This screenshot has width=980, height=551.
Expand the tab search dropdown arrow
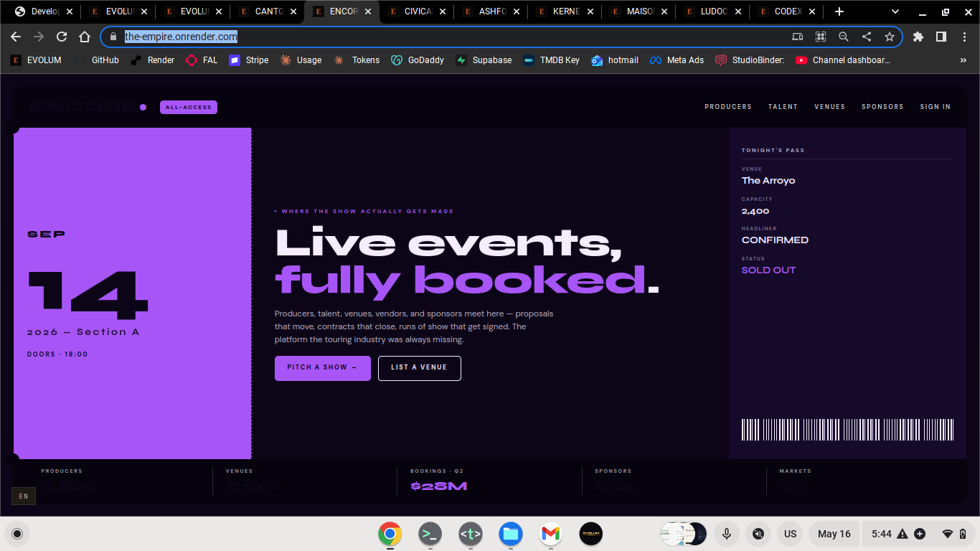pos(895,11)
